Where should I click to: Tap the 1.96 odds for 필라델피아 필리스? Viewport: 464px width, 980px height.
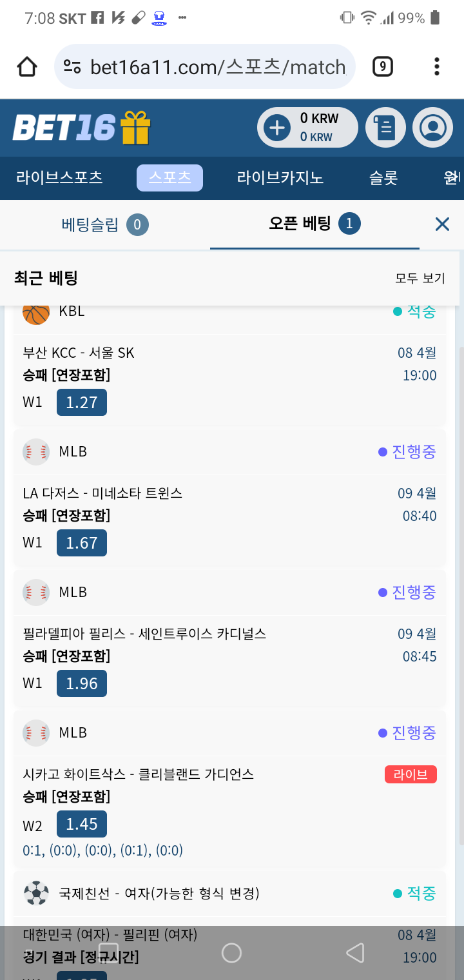pos(82,683)
